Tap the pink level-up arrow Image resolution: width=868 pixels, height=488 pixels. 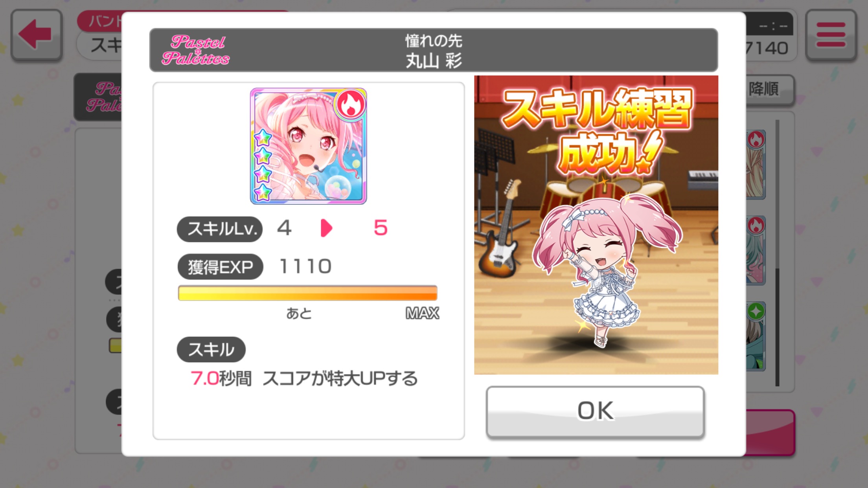tap(326, 228)
